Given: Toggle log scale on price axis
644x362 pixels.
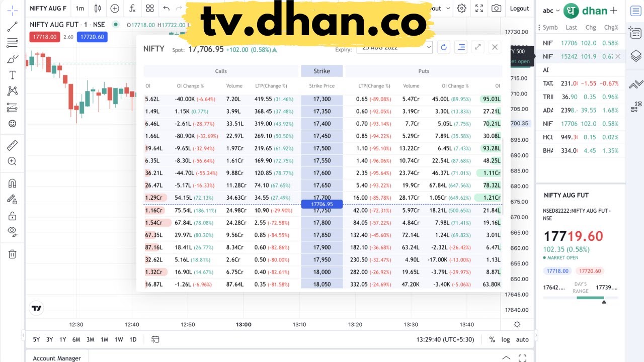Looking at the screenshot, I should [x=506, y=340].
